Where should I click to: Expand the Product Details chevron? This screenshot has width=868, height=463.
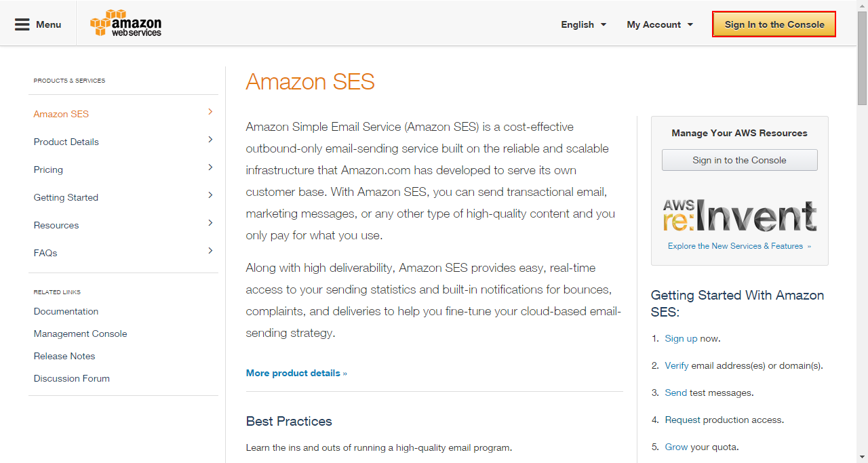click(x=210, y=139)
